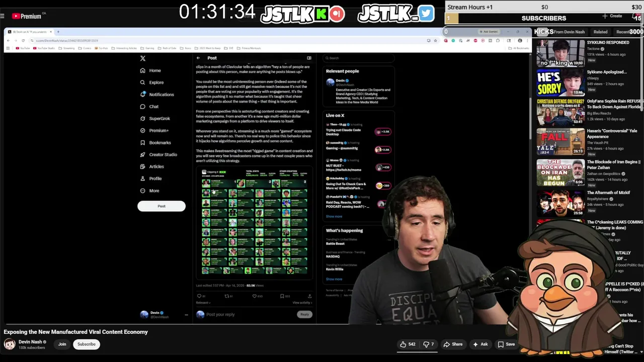The image size is (644, 362).
Task: Click the X search field
Action: (x=358, y=58)
